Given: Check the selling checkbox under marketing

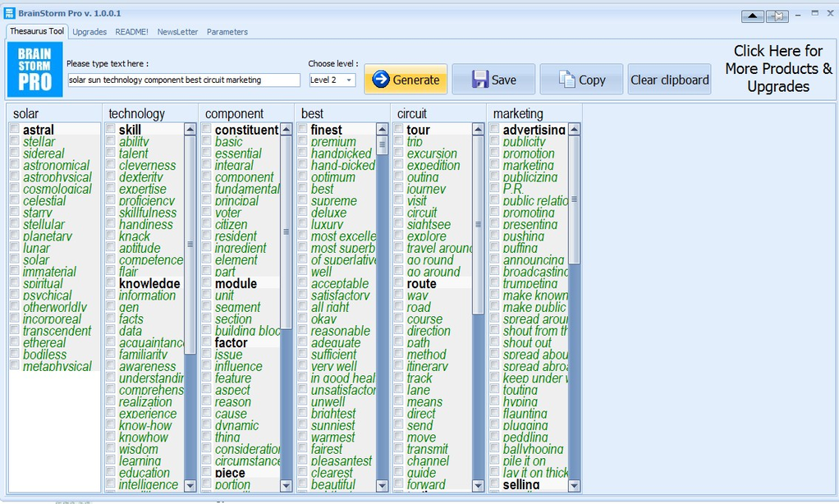Looking at the screenshot, I should 494,483.
